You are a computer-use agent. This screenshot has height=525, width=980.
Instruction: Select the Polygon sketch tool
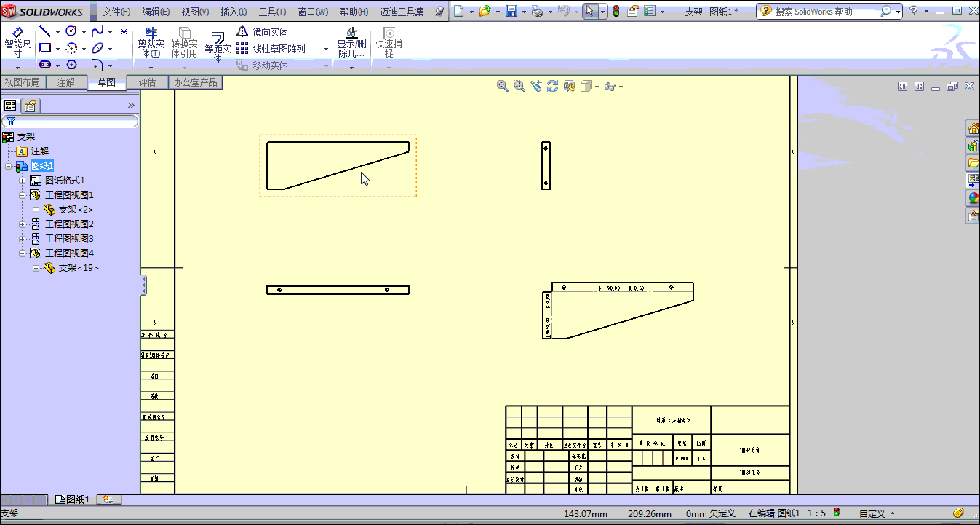[x=71, y=65]
